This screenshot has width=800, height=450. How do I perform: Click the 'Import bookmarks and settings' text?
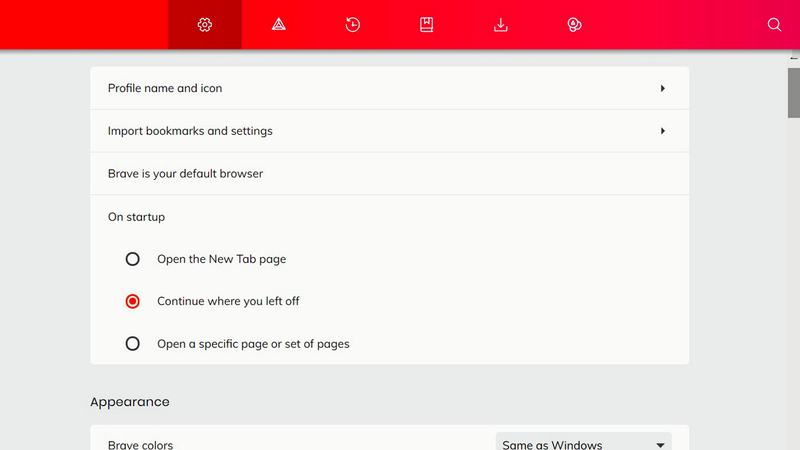[x=190, y=131]
